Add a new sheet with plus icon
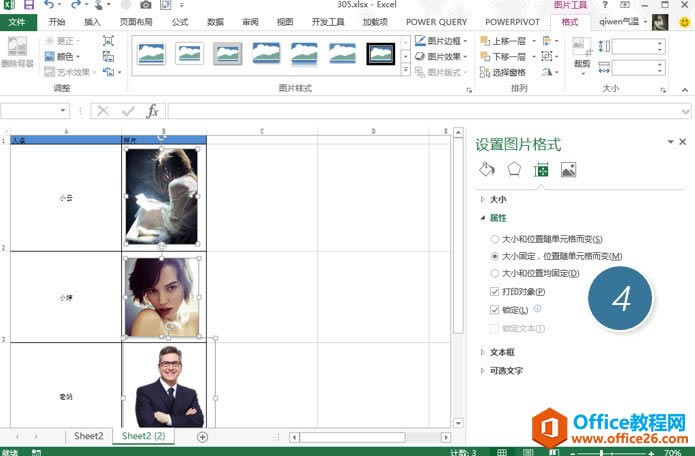Image resolution: width=695 pixels, height=456 pixels. pyautogui.click(x=202, y=436)
